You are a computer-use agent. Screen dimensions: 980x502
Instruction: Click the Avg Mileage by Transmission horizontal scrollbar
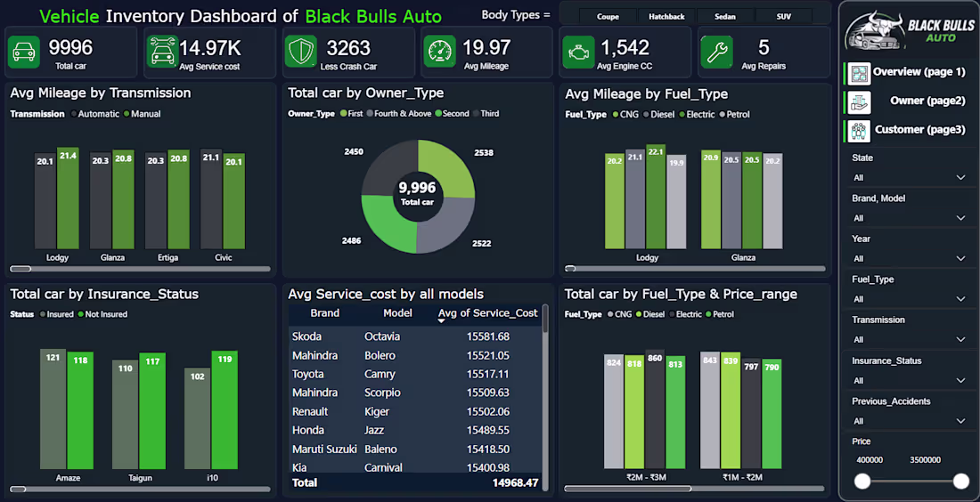[x=20, y=269]
